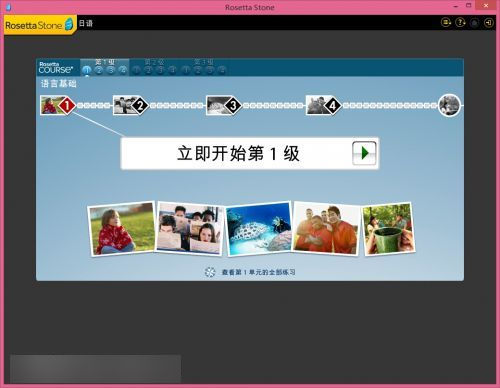This screenshot has height=388, width=500.
Task: Select unit 1 under 第1级
Action: 87,70
